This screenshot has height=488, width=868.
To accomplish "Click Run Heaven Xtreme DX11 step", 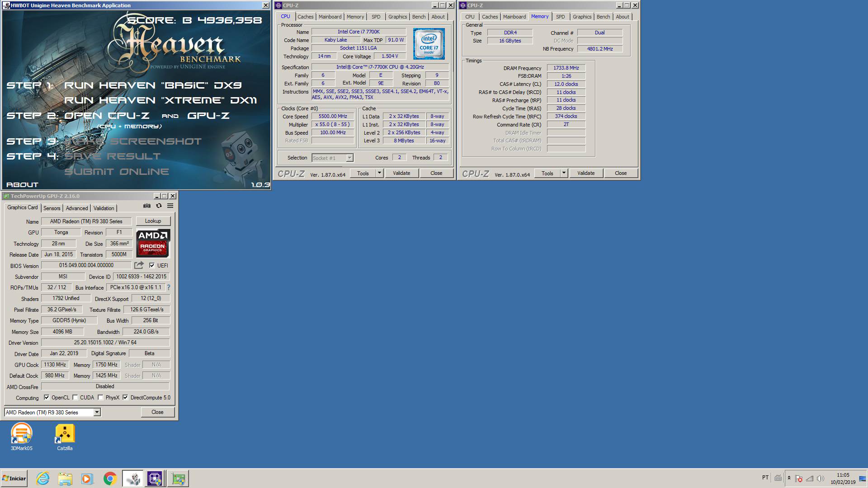I will point(160,100).
